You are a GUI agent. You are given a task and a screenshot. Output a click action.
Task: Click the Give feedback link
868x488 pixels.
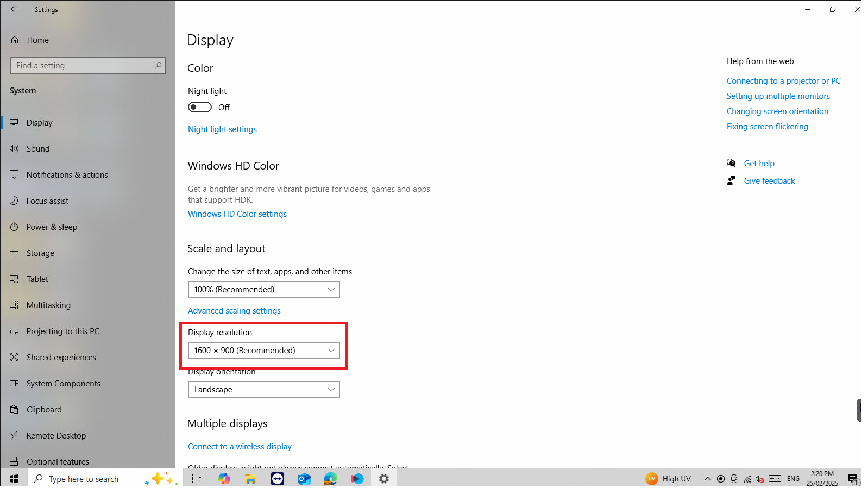pyautogui.click(x=769, y=181)
